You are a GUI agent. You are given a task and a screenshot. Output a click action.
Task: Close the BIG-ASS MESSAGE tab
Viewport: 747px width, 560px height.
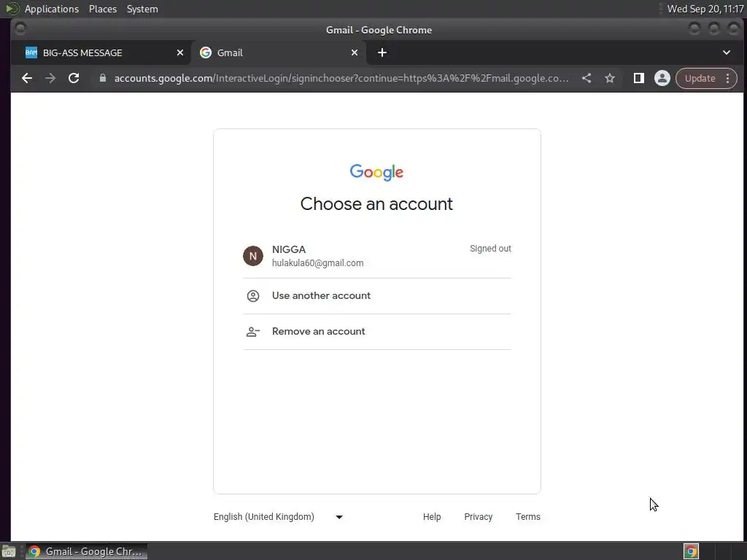point(180,52)
